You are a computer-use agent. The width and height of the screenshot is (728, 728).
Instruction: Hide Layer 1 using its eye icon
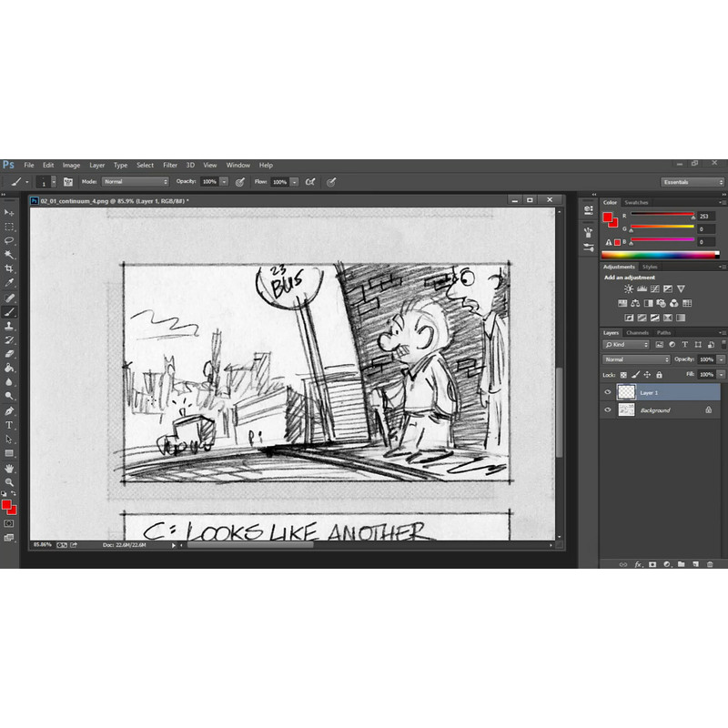point(608,392)
